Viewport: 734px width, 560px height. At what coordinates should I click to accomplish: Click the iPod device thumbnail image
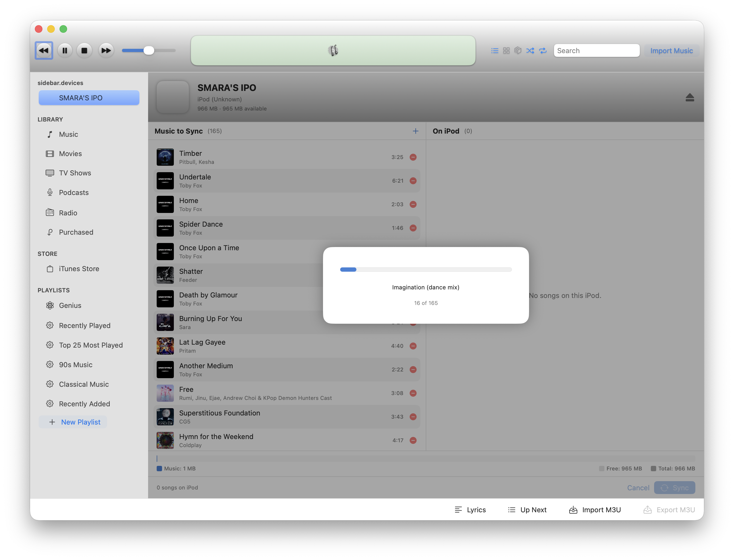[173, 97]
